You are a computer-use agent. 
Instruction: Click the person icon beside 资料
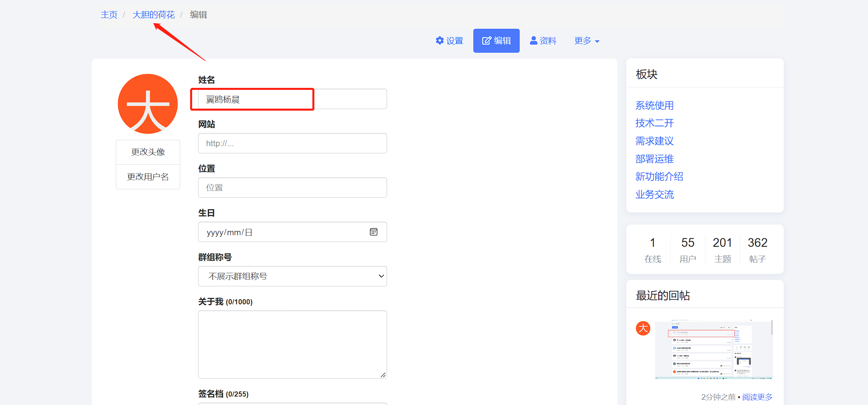tap(534, 40)
